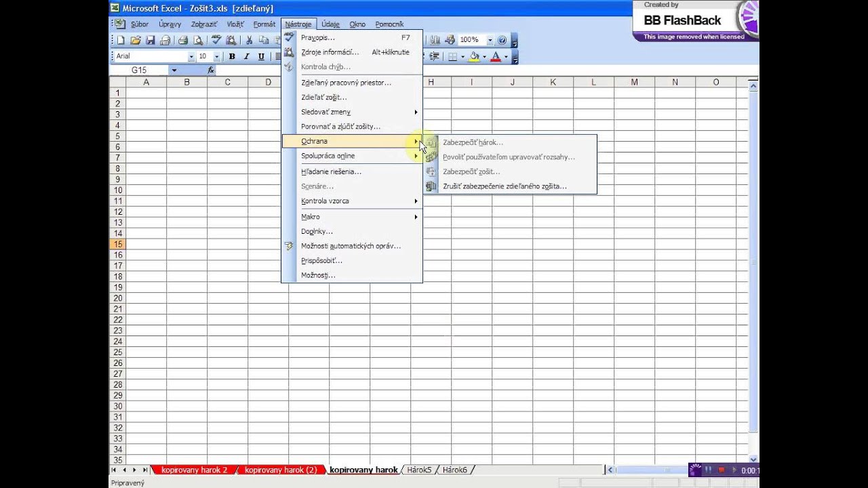Expand the Kontrola vzorca submenu
Image resolution: width=868 pixels, height=488 pixels.
tap(352, 201)
